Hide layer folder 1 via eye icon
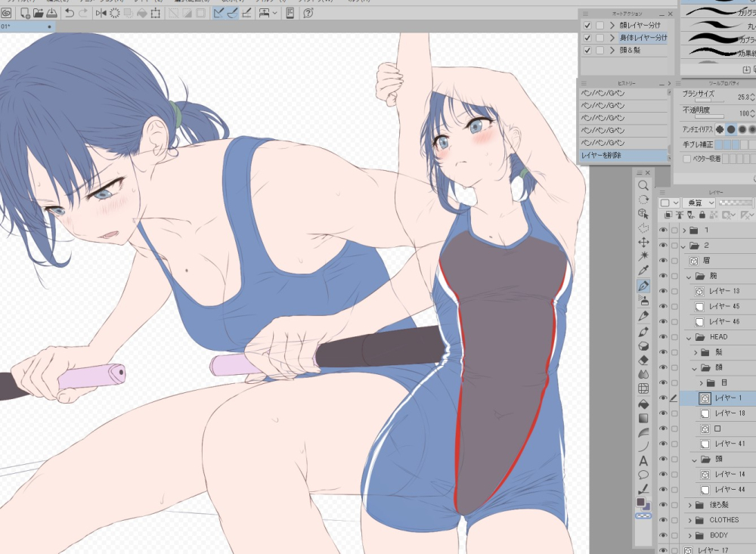Viewport: 756px width, 554px height. (664, 231)
